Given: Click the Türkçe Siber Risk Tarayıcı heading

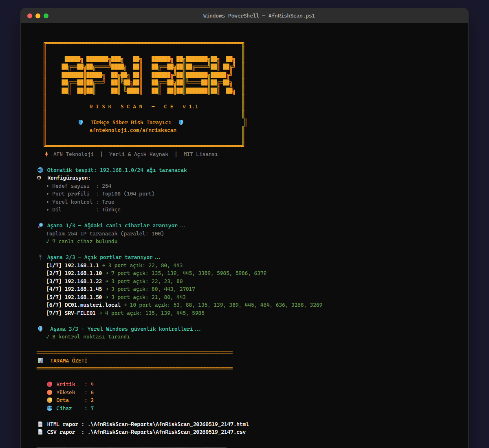Looking at the screenshot, I should coord(131,123).
